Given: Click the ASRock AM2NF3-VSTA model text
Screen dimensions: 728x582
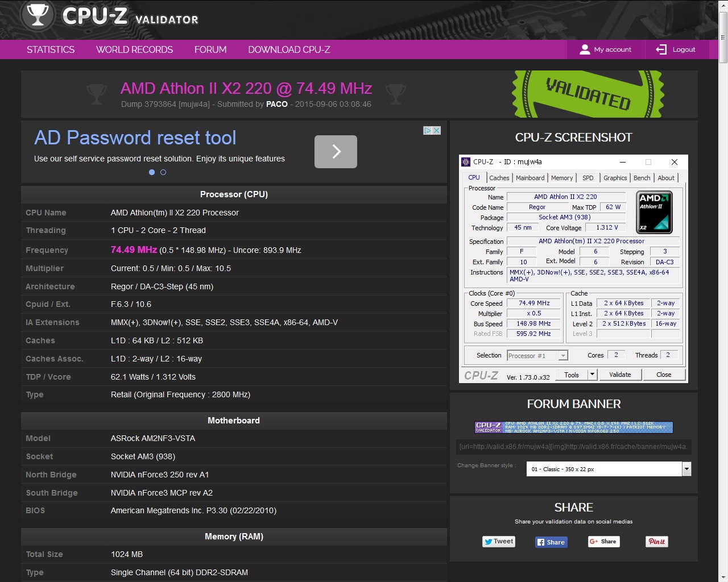Looking at the screenshot, I should tap(153, 438).
